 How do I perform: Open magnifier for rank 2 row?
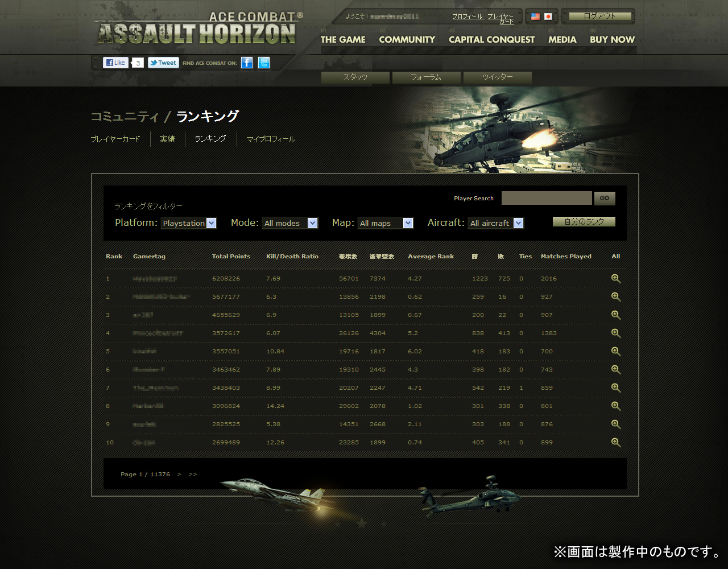point(616,297)
